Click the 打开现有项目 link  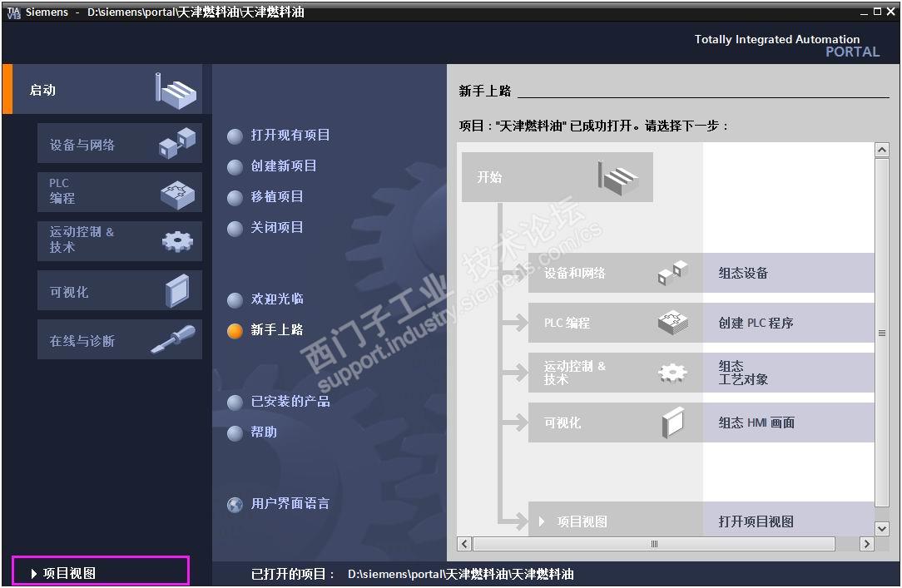(290, 135)
